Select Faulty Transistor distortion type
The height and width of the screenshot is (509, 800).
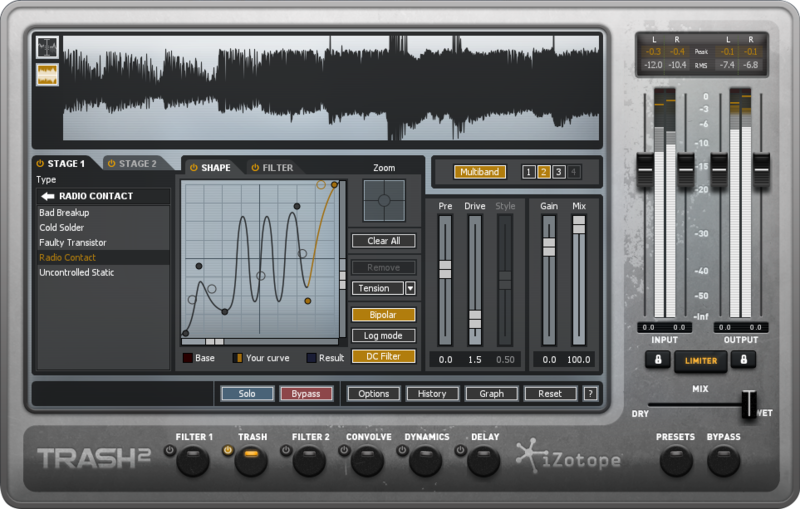pos(73,243)
